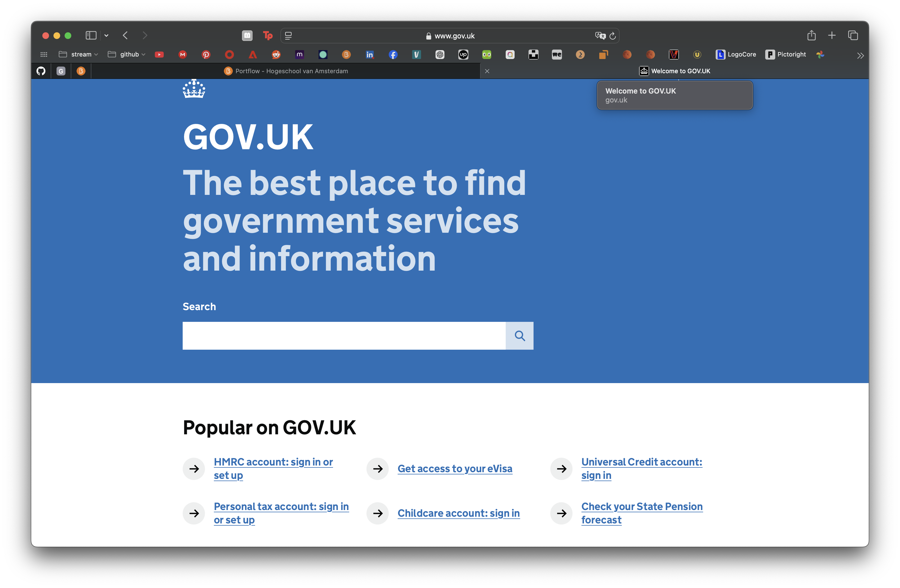Open the orange stacked squares bookmark
The image size is (900, 588).
pos(603,55)
